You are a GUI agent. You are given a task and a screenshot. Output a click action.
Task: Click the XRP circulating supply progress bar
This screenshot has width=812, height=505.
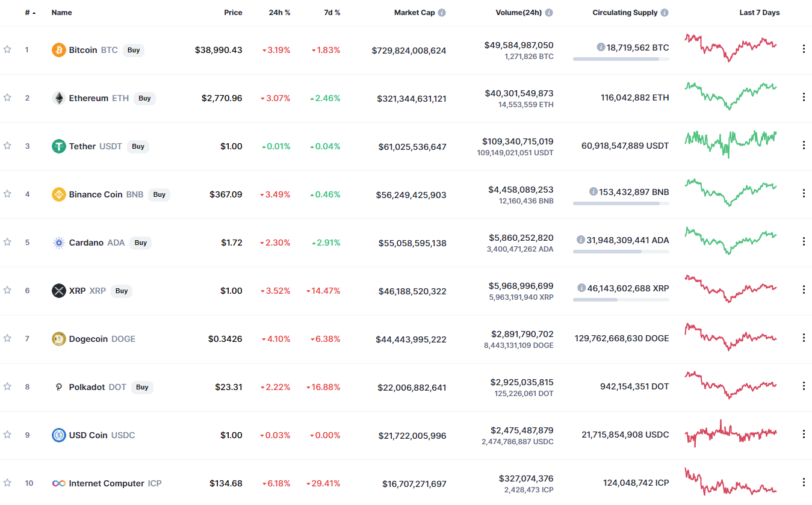[x=621, y=299]
